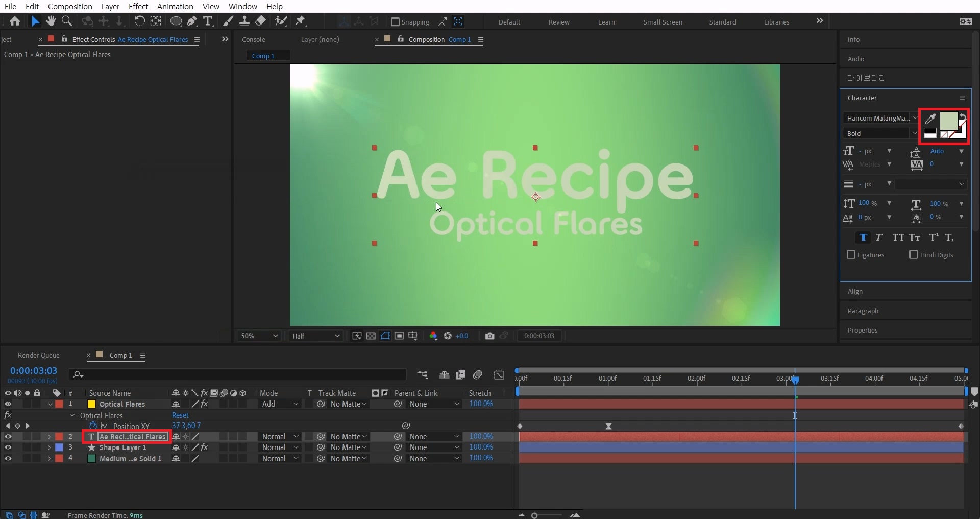Open the Composition menu
The height and width of the screenshot is (519, 980).
[x=70, y=6]
